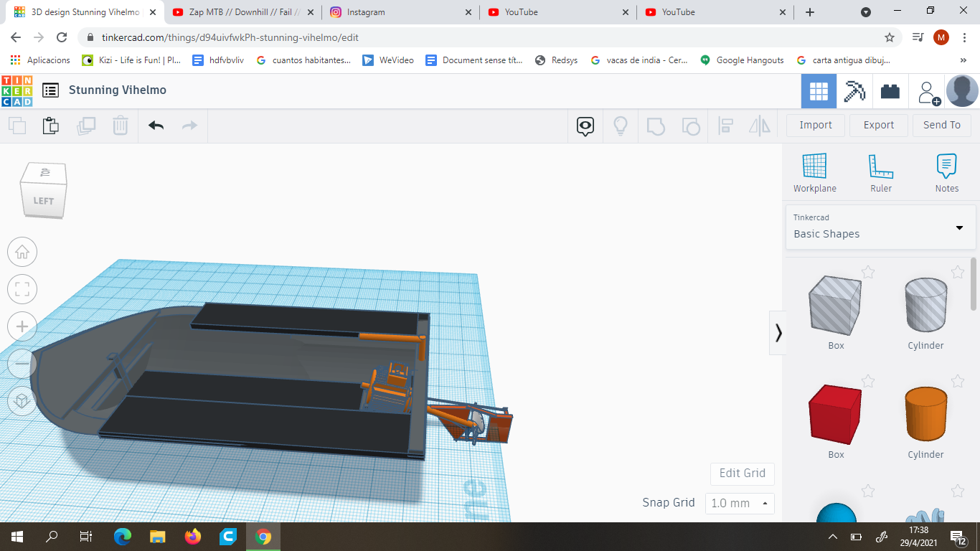Image resolution: width=980 pixels, height=551 pixels.
Task: Open the Notes tool
Action: pos(947,173)
